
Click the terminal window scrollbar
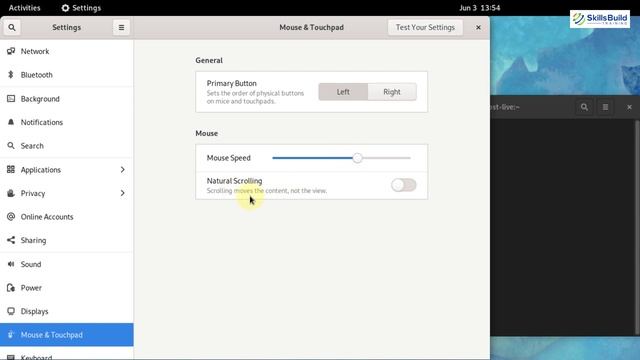click(x=638, y=227)
